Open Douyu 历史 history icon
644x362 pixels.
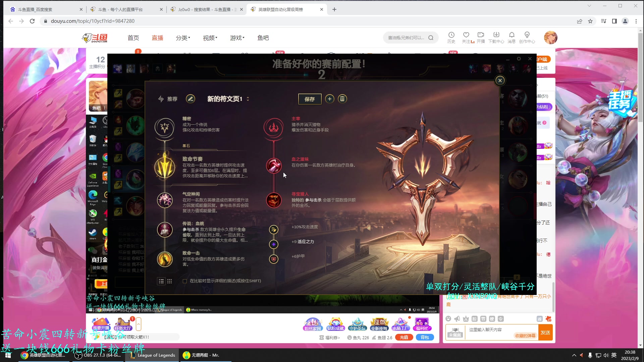[451, 38]
